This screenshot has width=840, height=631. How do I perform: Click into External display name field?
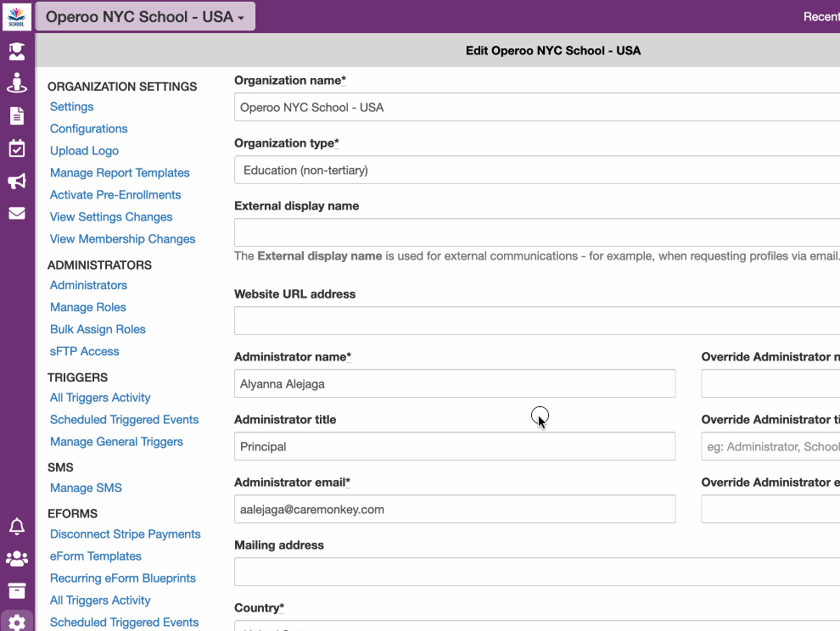[537, 232]
